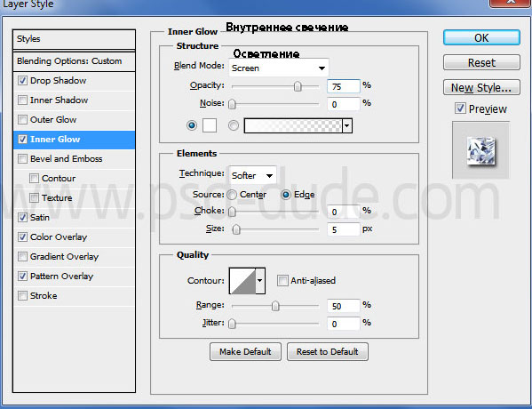This screenshot has width=532, height=409.
Task: Click the Noise slider handle
Action: 232,104
